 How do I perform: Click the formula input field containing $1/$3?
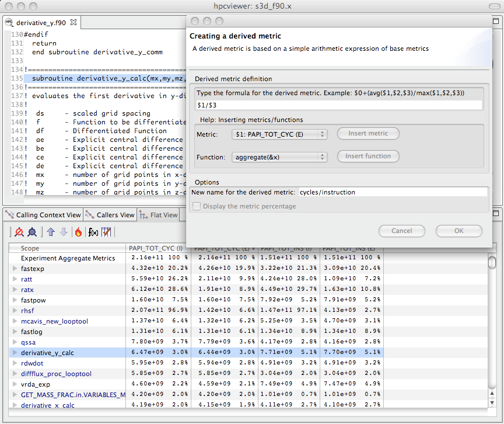pos(338,105)
